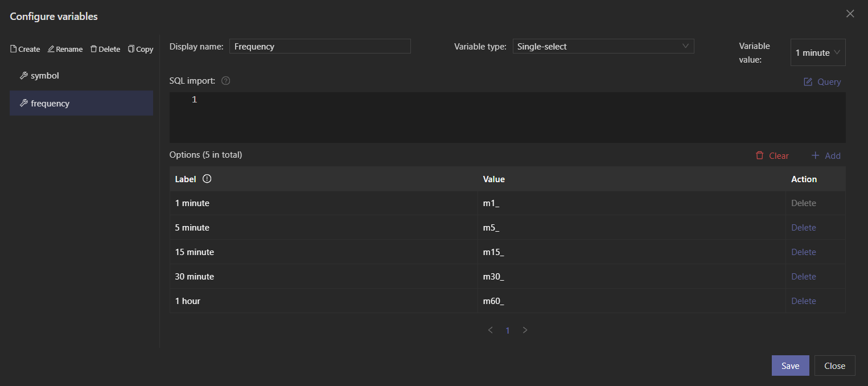
Task: Add a new option row
Action: (x=826, y=155)
